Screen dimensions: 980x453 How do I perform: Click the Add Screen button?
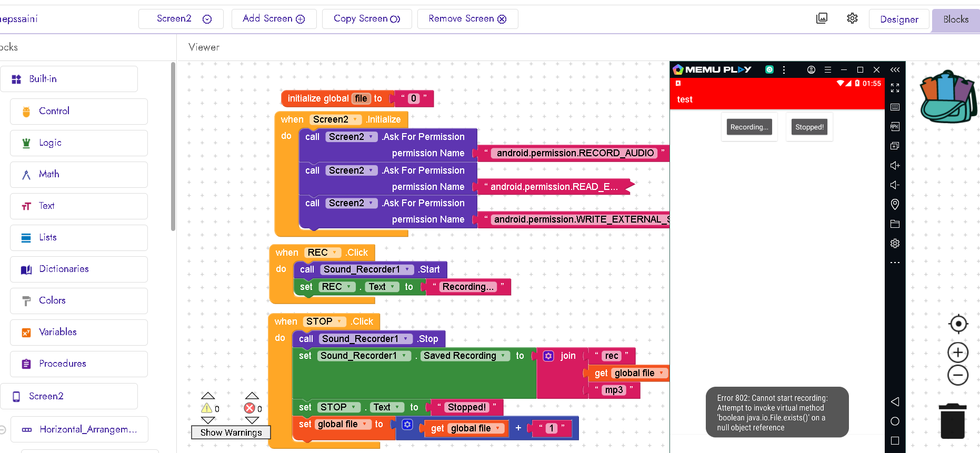274,19
